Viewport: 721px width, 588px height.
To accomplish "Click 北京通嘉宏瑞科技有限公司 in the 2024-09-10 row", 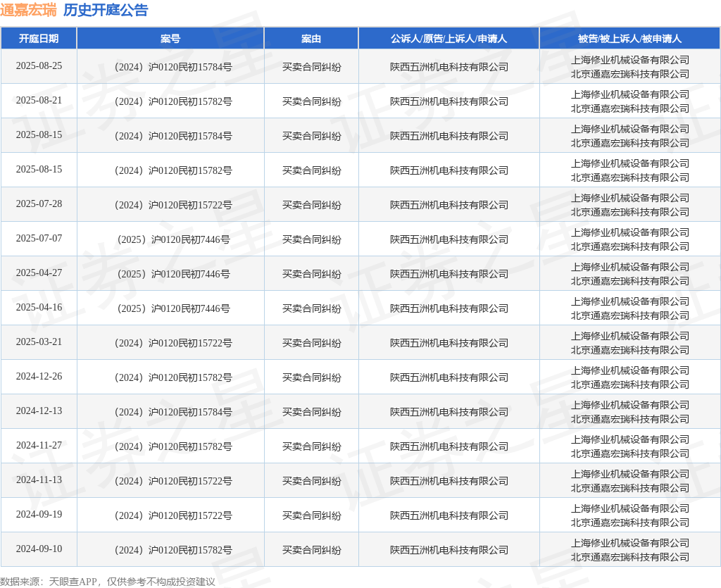I will pos(630,557).
